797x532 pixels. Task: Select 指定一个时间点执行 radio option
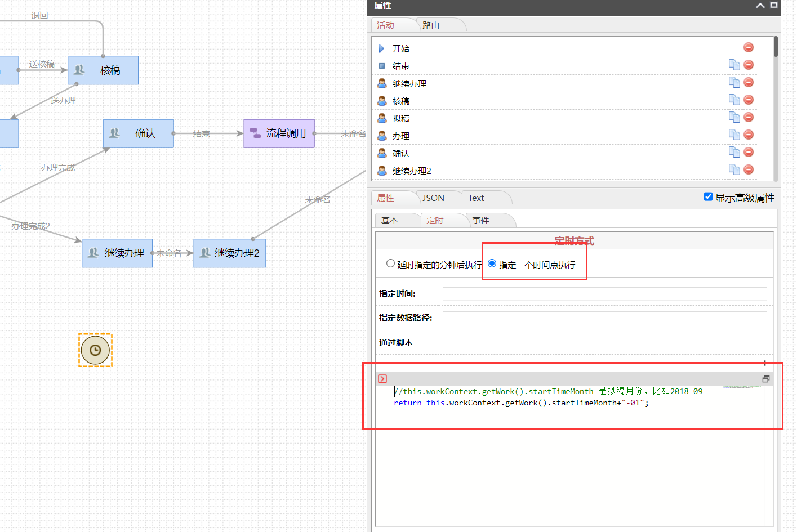click(492, 263)
